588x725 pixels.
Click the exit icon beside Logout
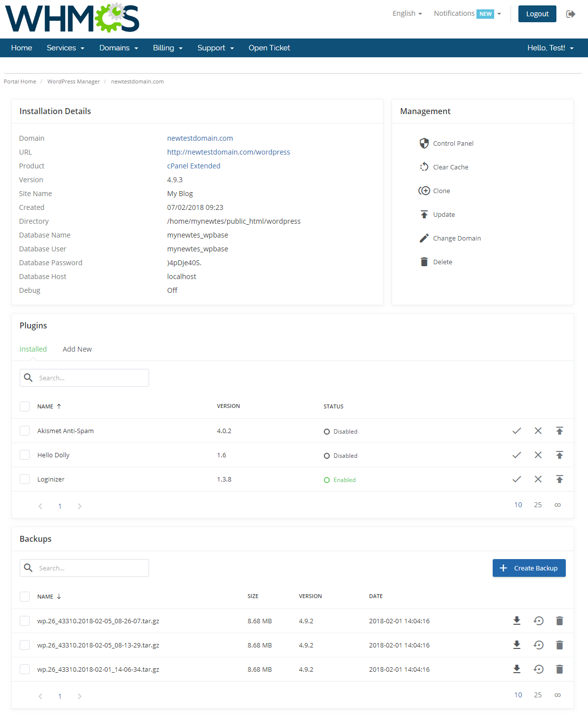(571, 14)
